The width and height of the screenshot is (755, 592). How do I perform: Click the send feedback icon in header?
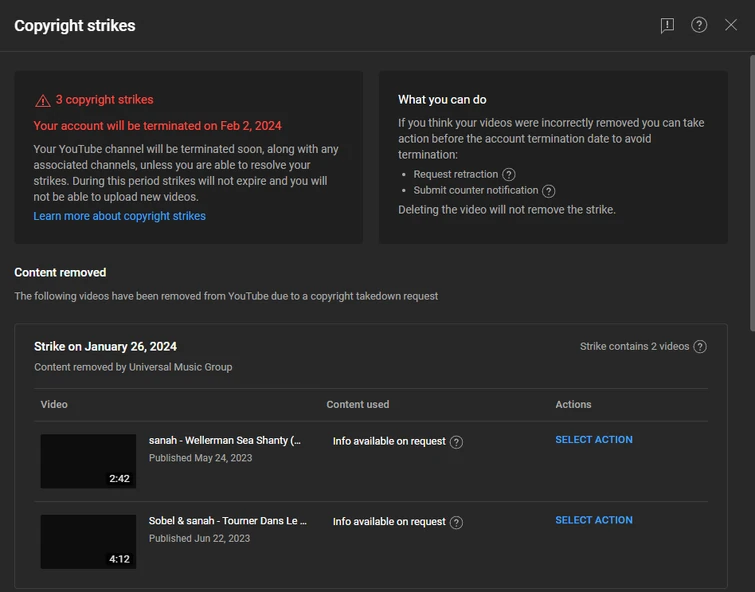[x=667, y=26]
